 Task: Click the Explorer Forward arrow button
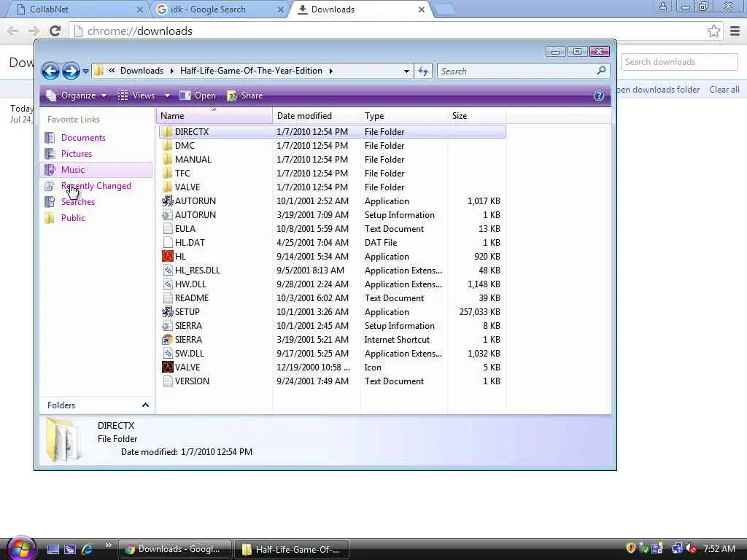71,71
